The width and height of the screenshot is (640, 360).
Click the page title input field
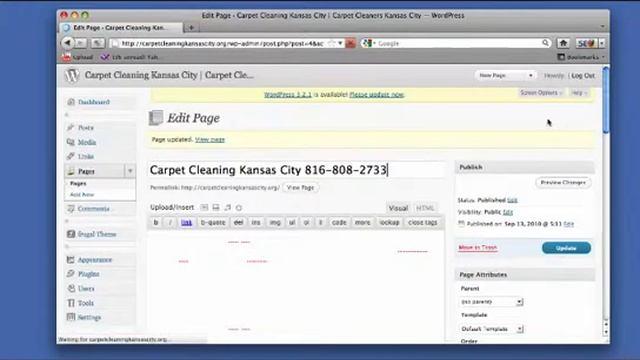click(x=297, y=170)
